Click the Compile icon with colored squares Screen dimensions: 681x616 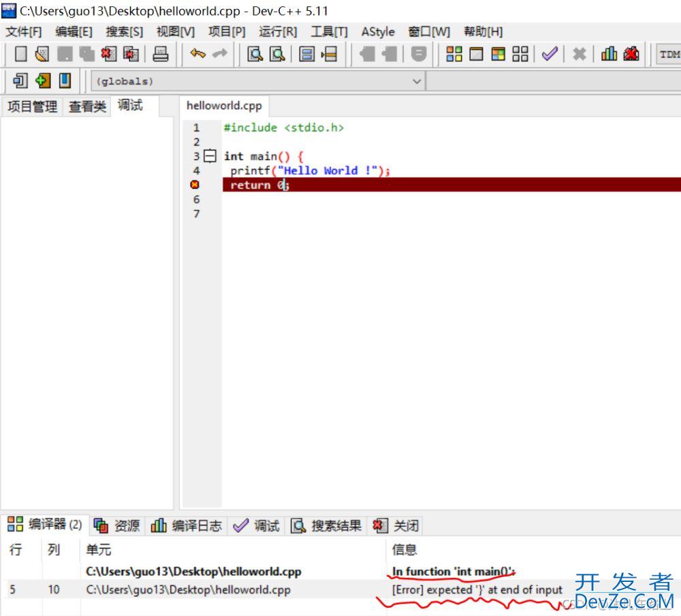[x=454, y=54]
